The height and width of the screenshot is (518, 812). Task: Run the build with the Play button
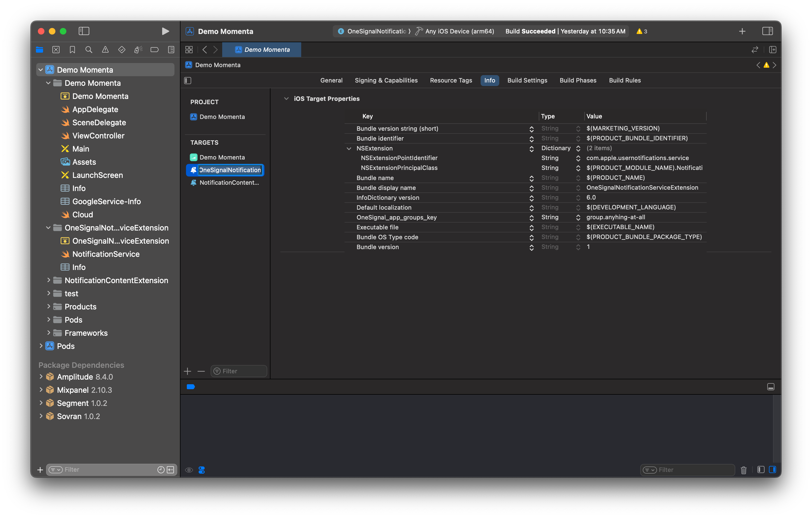pyautogui.click(x=165, y=31)
